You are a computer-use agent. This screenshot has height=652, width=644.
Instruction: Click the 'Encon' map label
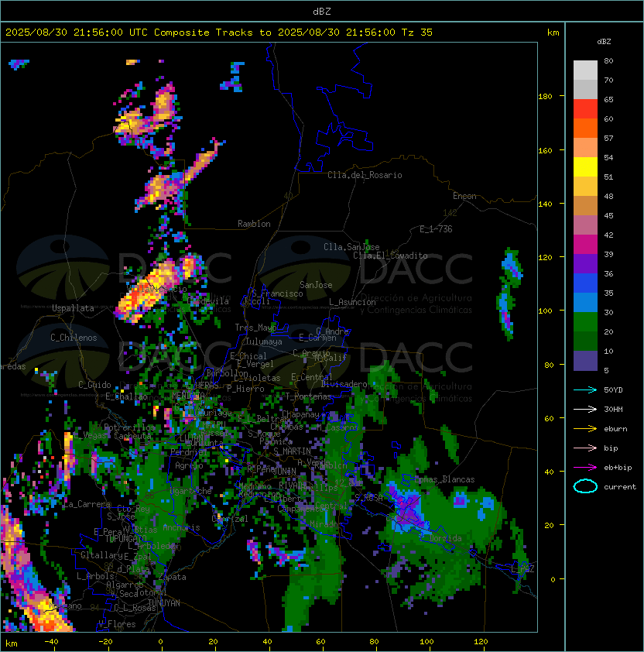tap(464, 196)
